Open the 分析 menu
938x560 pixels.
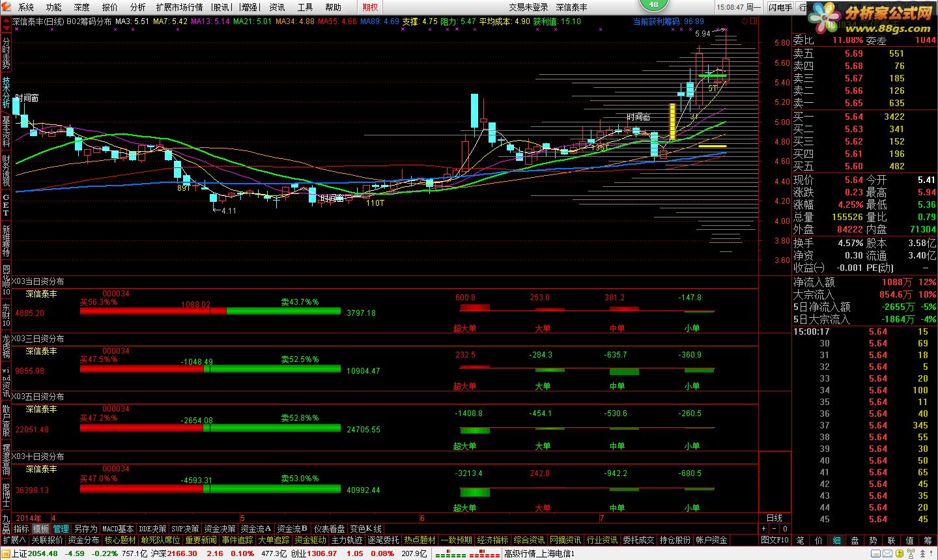138,7
